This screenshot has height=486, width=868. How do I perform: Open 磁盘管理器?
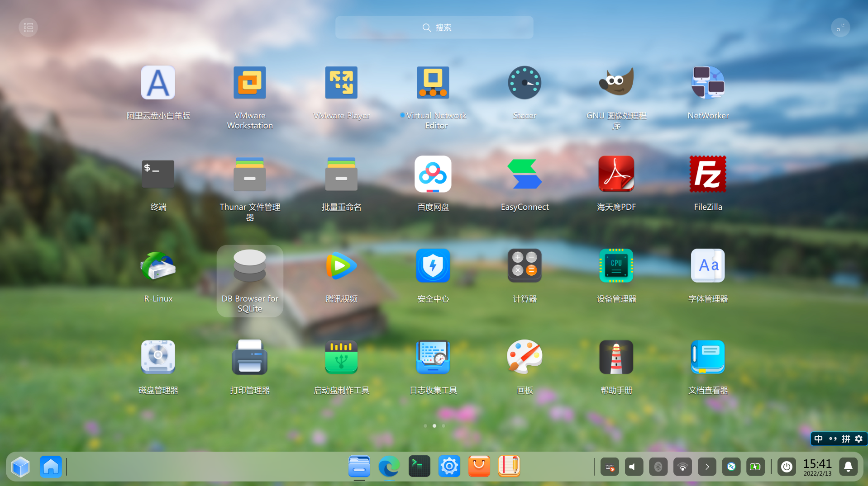point(158,357)
